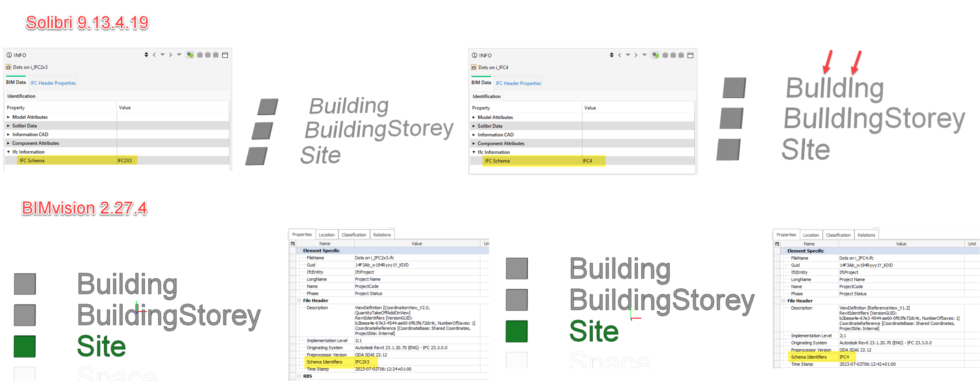Select BIM Data tab in IFC2x3 panel

16,82
